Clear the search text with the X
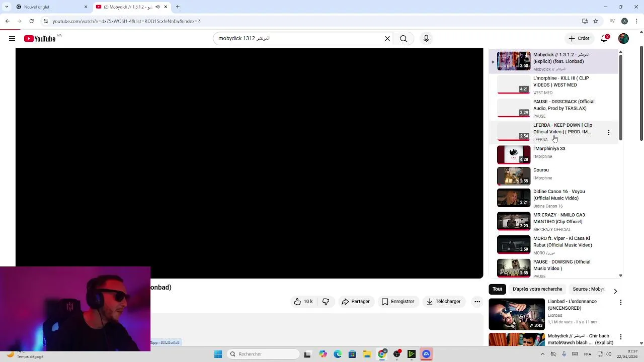This screenshot has width=644, height=362. point(387,39)
